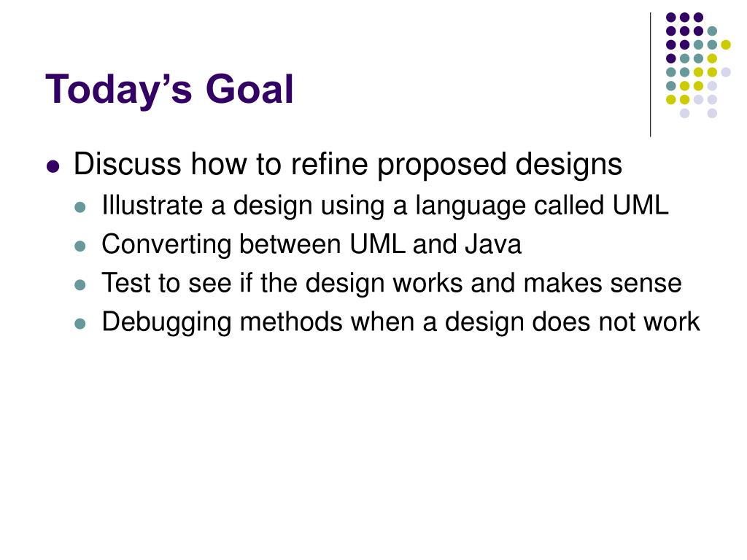The height and width of the screenshot is (560, 747).
Task: Click the teal bullet beside "Converting"
Action: point(80,246)
